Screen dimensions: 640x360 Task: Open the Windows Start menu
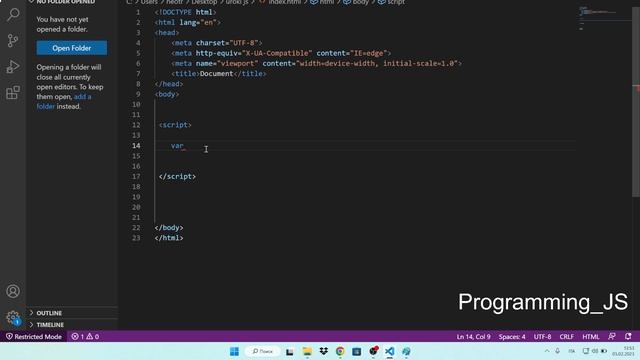click(234, 351)
